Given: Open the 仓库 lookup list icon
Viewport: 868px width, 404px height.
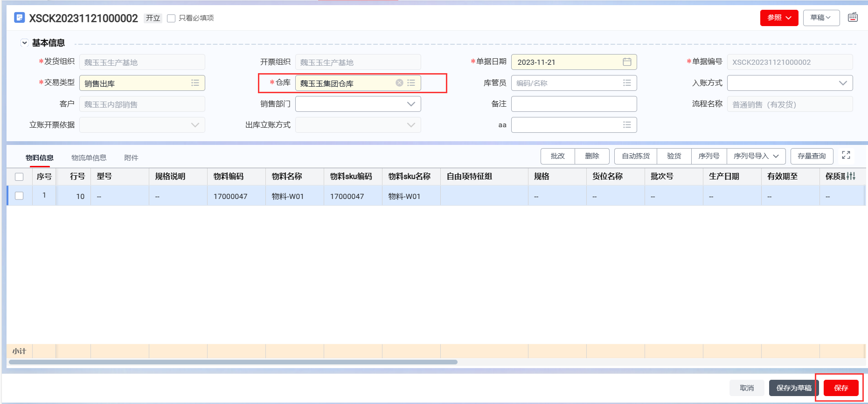Looking at the screenshot, I should 411,83.
